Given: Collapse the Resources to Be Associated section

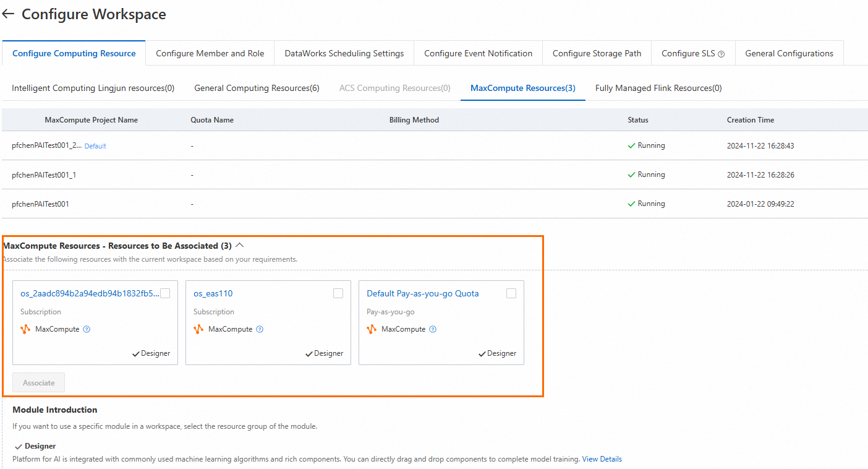Looking at the screenshot, I should click(x=240, y=246).
